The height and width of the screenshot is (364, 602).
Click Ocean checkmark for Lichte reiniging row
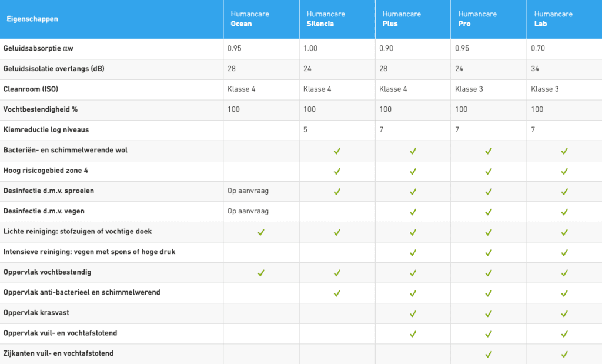(261, 232)
